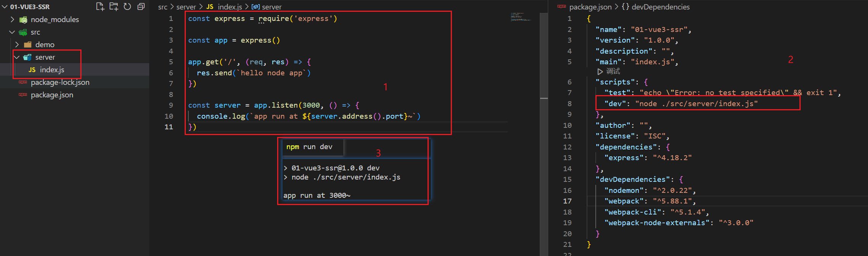
Task: Click line number 17 in package.json
Action: pos(567,201)
